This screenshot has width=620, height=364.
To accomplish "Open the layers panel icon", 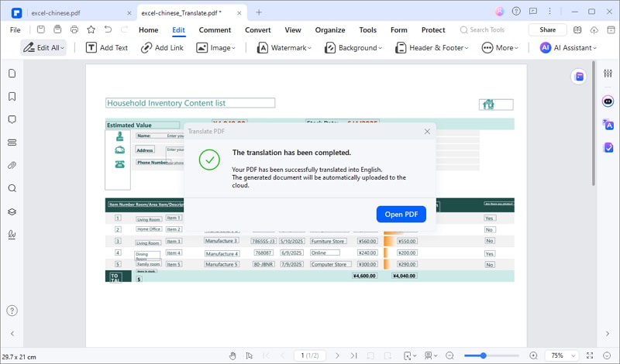I will pos(12,211).
